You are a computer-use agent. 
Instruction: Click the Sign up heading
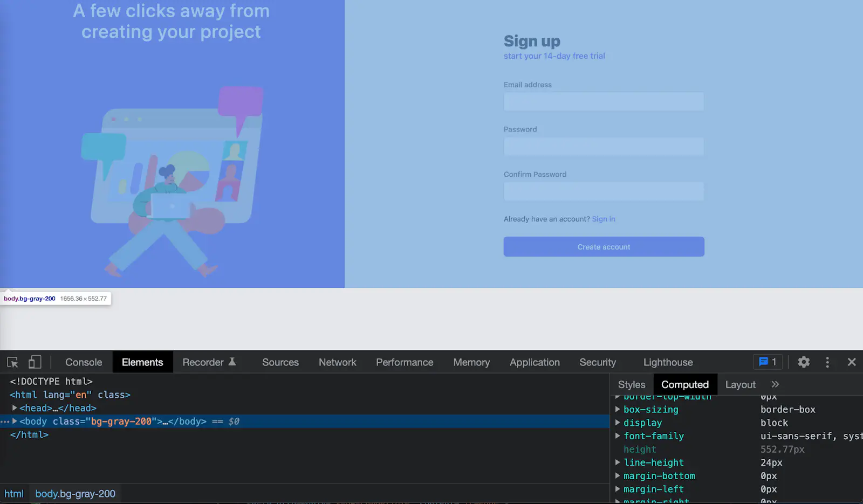[532, 41]
